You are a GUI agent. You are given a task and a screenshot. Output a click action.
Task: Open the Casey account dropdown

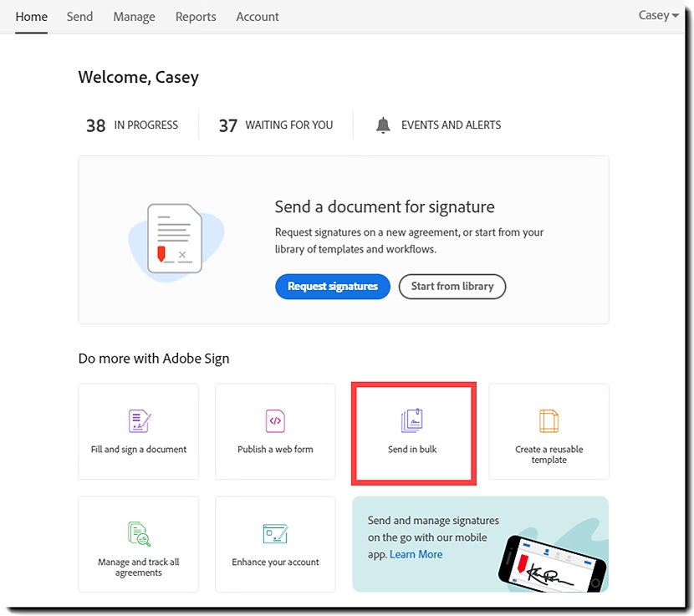pyautogui.click(x=657, y=14)
